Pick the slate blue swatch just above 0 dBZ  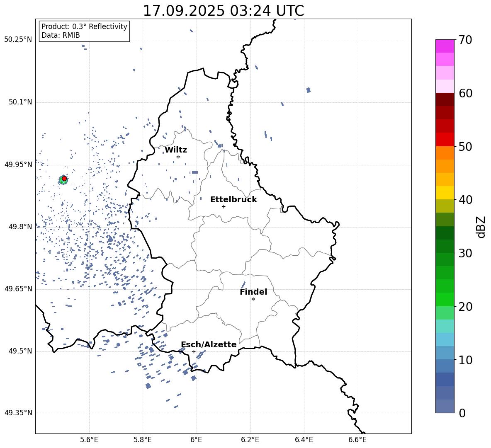(x=445, y=406)
